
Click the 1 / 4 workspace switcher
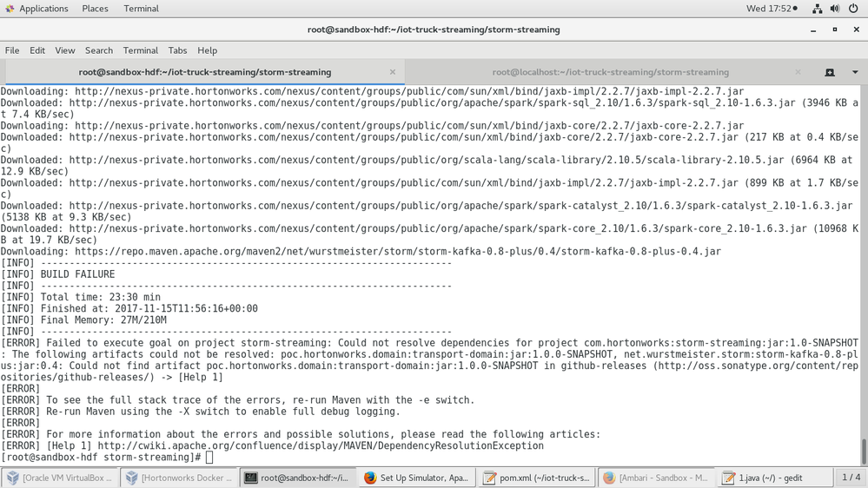[x=851, y=477]
